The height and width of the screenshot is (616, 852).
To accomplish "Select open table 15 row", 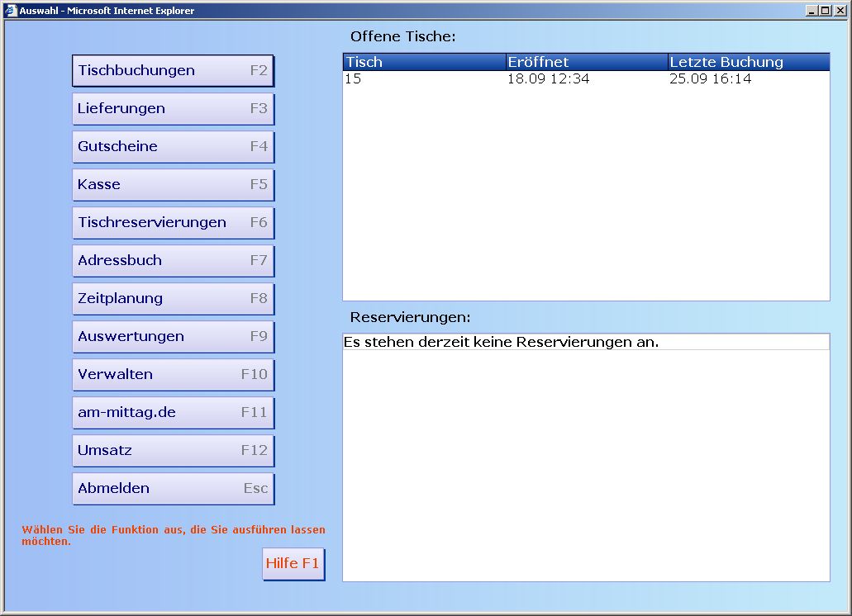I will pos(586,79).
